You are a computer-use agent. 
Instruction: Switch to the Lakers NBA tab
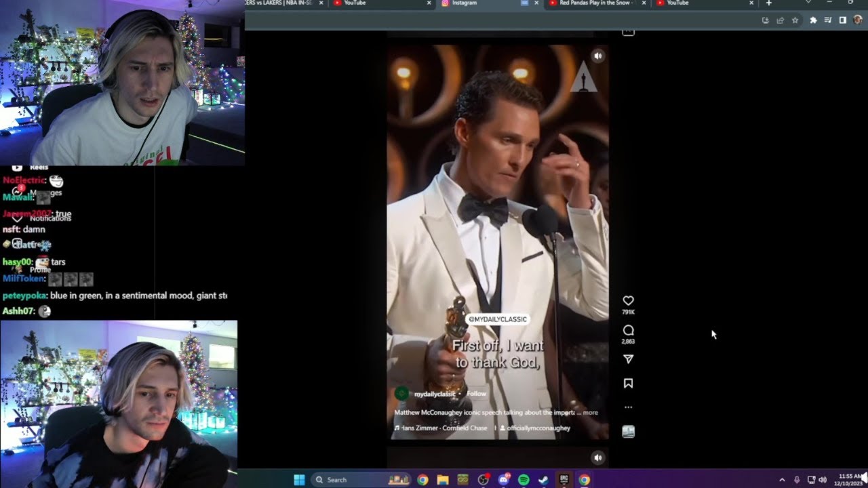pos(285,3)
